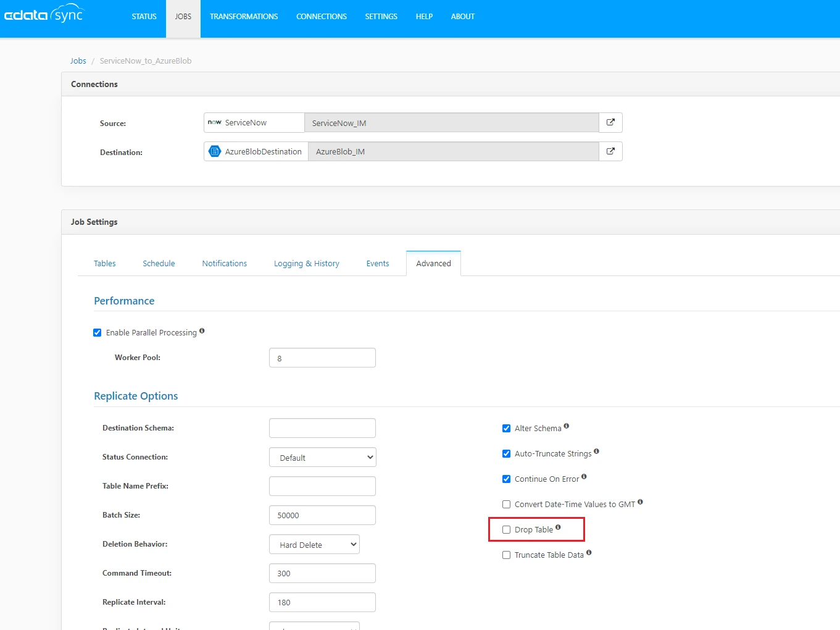
Task: Click the AzureBlob_IM destination connection field
Action: point(454,151)
